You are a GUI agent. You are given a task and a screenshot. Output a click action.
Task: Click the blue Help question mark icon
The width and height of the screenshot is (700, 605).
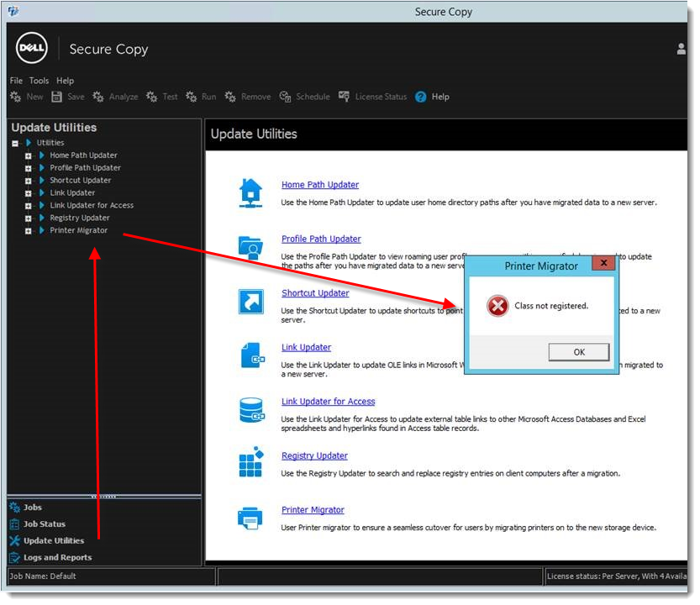click(x=421, y=97)
